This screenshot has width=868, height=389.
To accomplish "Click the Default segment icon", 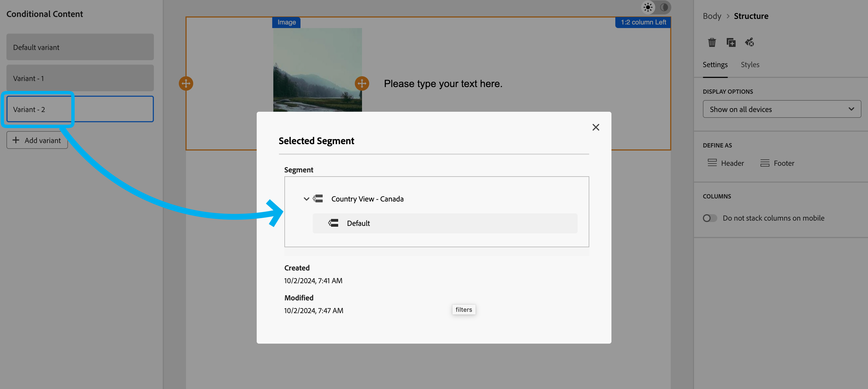I will pyautogui.click(x=333, y=223).
